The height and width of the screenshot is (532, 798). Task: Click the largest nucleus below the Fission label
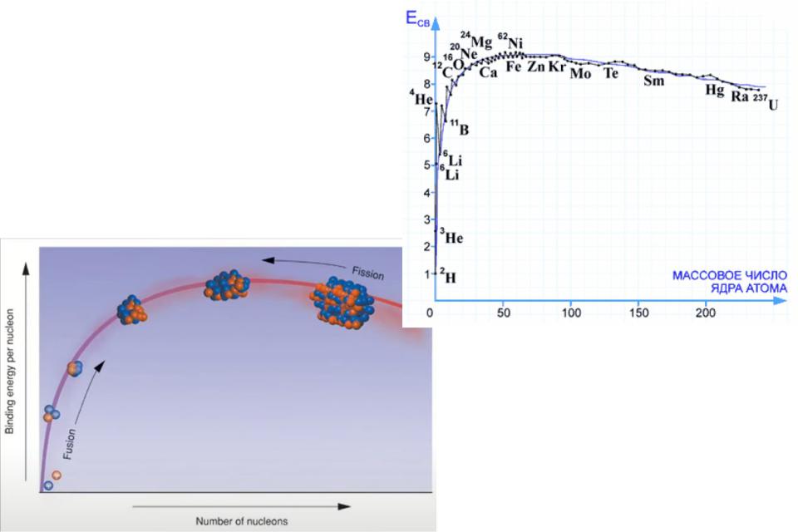pyautogui.click(x=342, y=302)
